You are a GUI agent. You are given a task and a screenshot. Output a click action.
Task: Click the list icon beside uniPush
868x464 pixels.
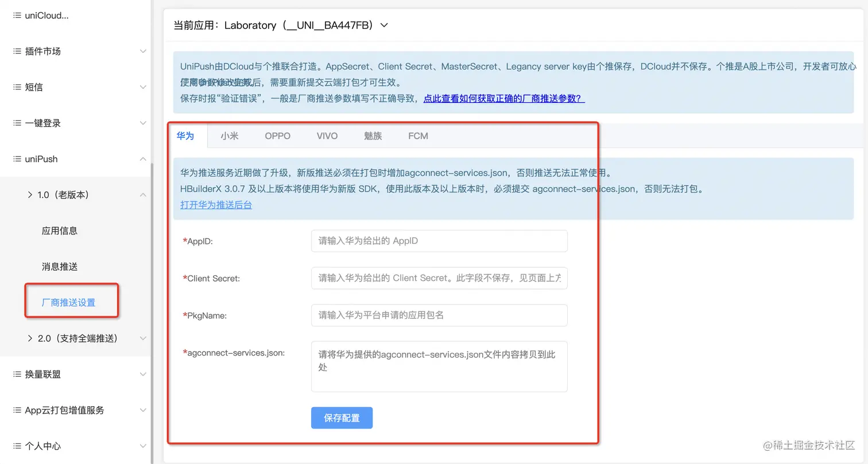click(x=17, y=159)
